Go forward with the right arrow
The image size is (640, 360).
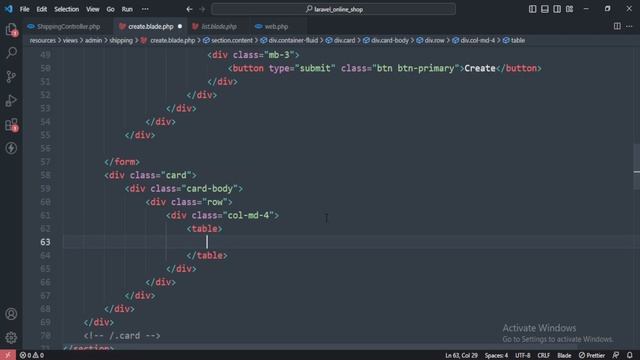pos(202,9)
